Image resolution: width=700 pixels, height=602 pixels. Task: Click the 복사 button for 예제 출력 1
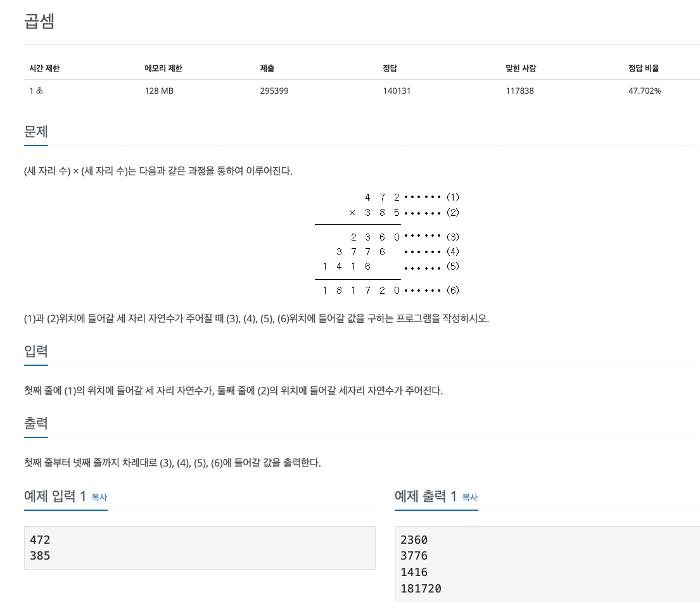pos(469,498)
